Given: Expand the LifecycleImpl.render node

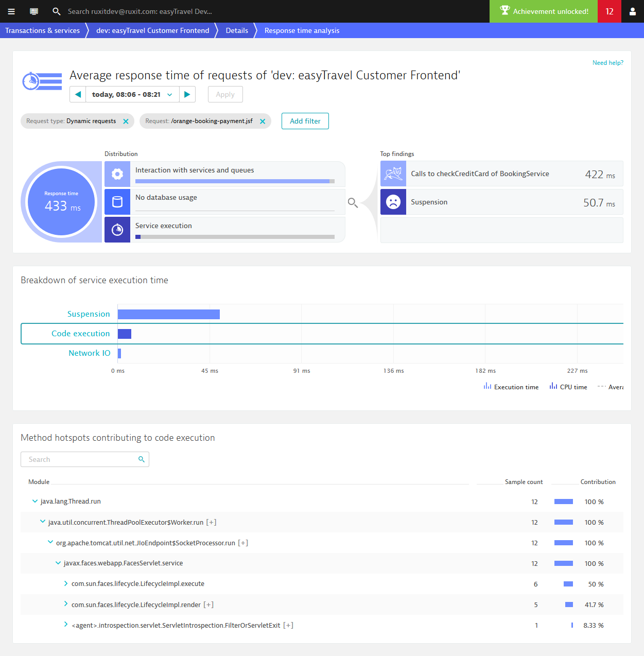Looking at the screenshot, I should [x=66, y=604].
